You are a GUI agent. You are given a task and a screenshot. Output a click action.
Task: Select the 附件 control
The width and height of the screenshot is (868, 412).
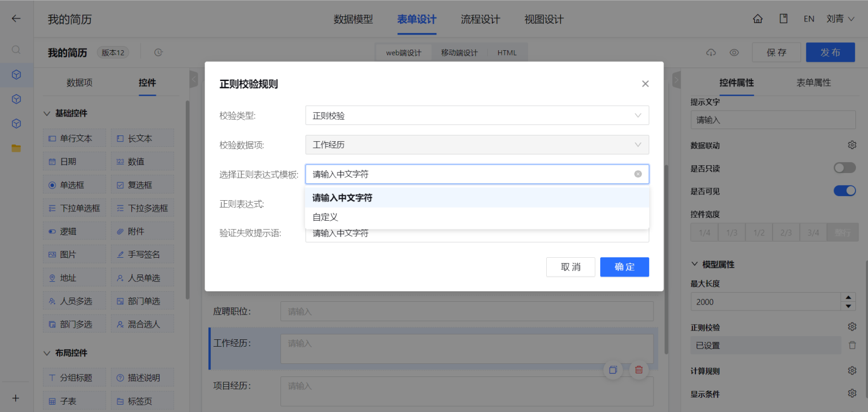point(142,231)
